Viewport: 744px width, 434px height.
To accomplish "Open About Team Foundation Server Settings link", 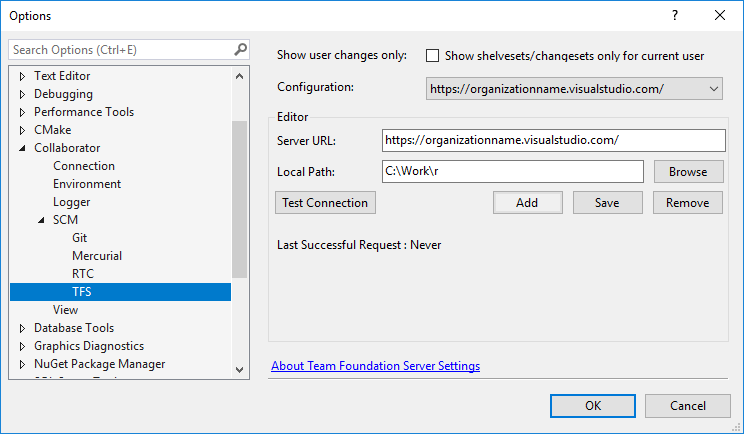I will (x=375, y=366).
